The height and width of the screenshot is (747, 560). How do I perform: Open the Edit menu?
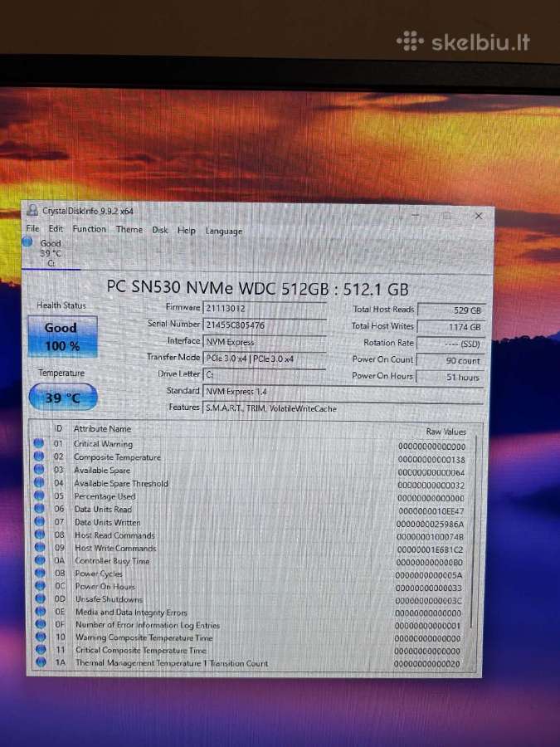[x=56, y=229]
